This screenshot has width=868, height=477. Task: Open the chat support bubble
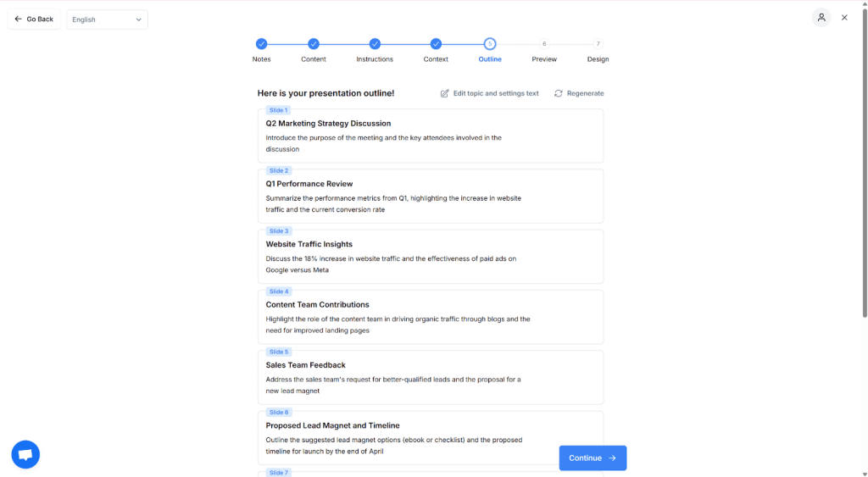[25, 455]
